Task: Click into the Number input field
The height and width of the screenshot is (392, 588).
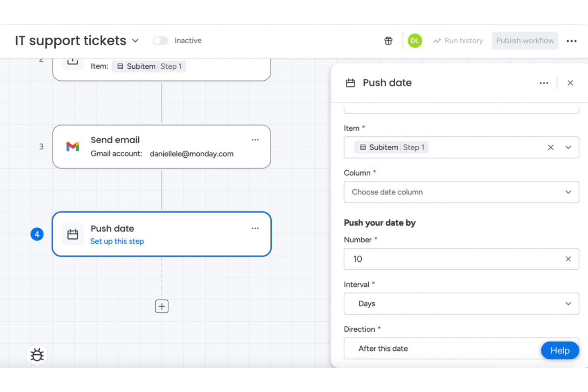Action: point(461,259)
